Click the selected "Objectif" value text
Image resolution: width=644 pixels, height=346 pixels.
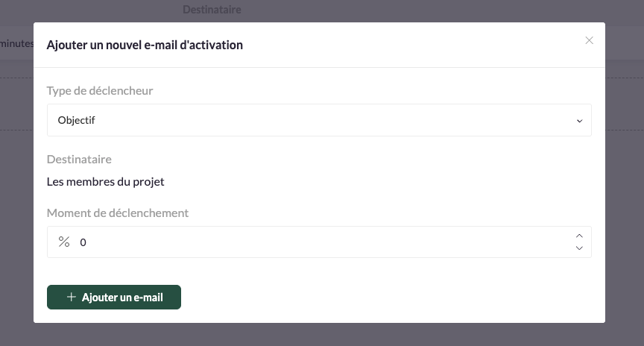[76, 120]
